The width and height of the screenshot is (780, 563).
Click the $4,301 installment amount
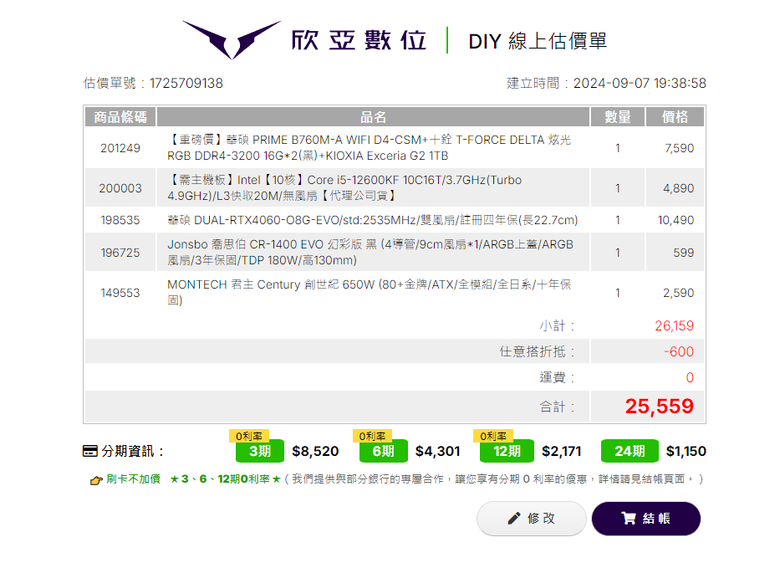[438, 451]
